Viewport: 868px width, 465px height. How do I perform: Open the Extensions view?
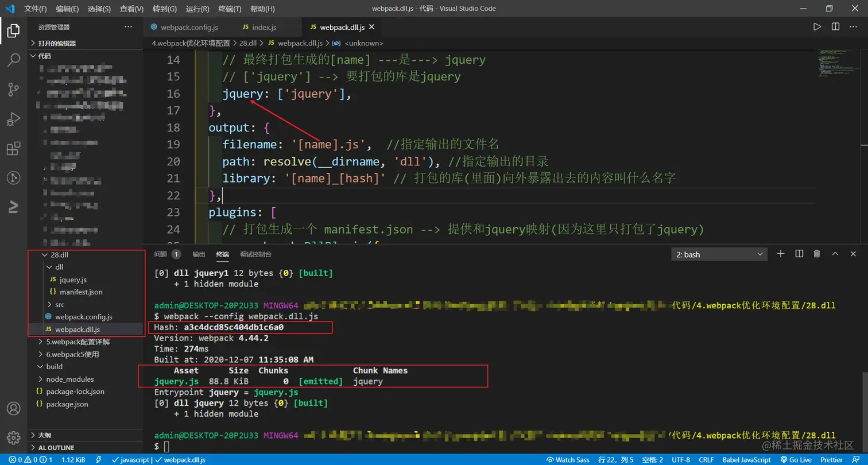13,149
